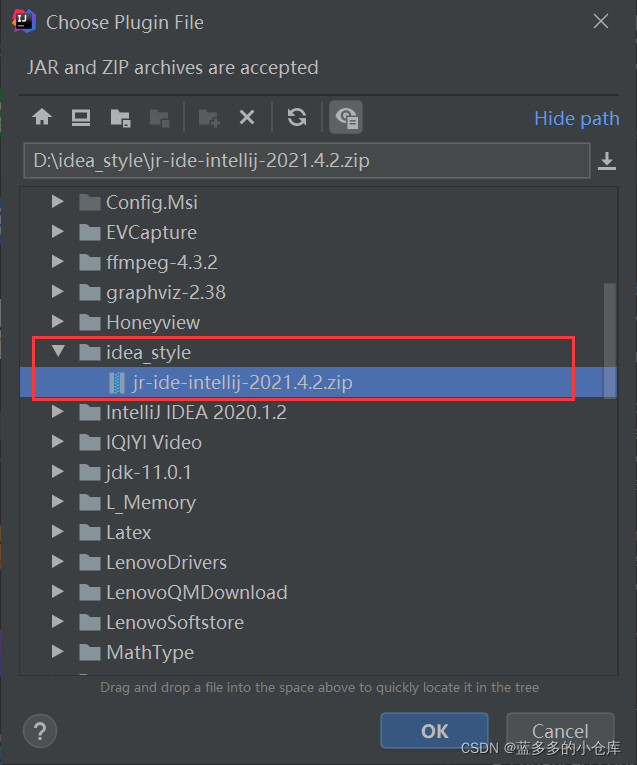The image size is (637, 765).
Task: Refresh the file tree
Action: click(x=297, y=118)
